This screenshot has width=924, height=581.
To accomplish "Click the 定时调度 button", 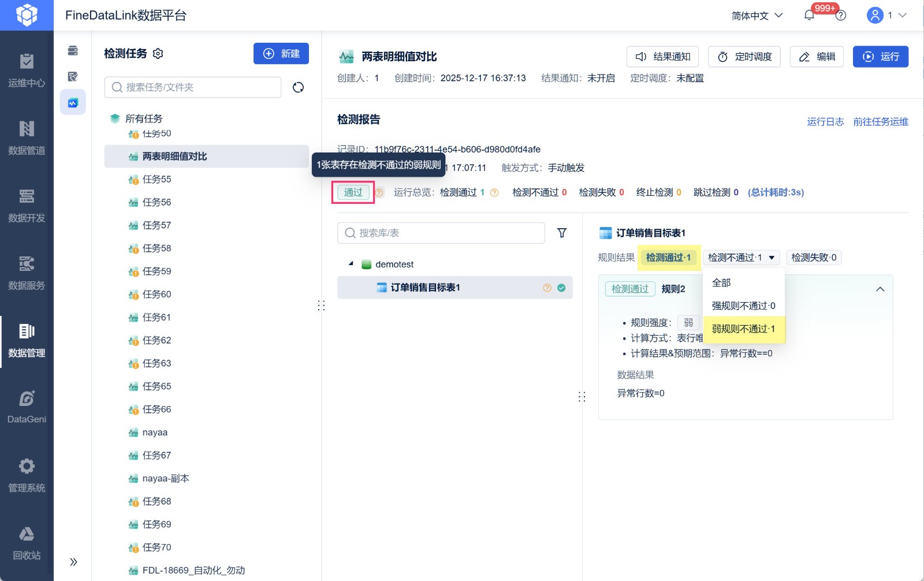I will click(744, 57).
